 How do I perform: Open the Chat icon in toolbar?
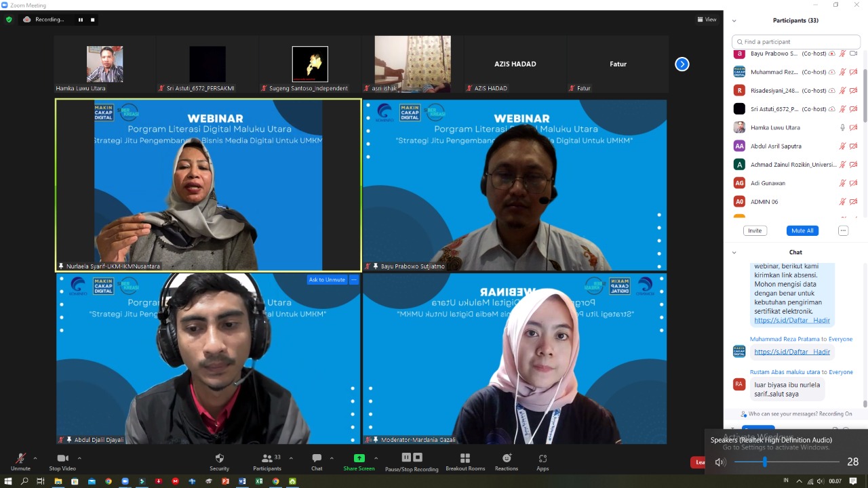point(317,459)
